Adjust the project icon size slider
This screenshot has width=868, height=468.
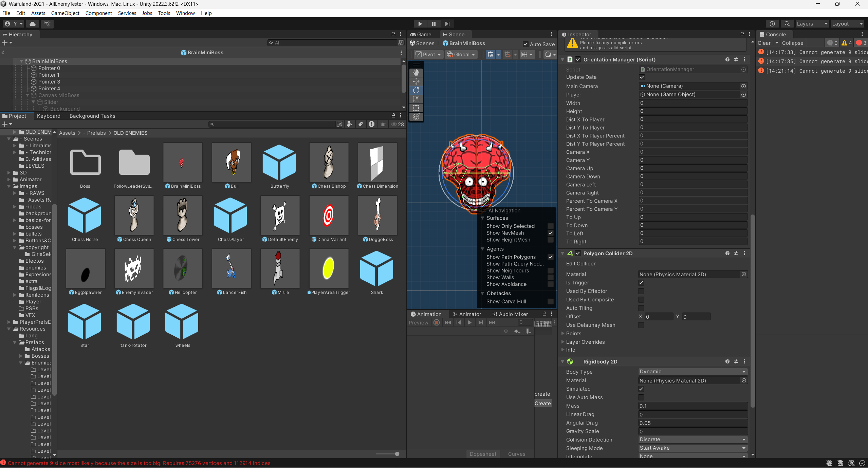tap(397, 454)
